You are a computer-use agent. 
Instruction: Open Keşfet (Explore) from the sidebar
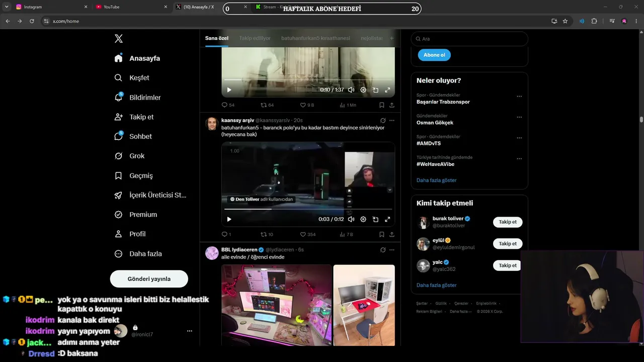[x=132, y=78]
